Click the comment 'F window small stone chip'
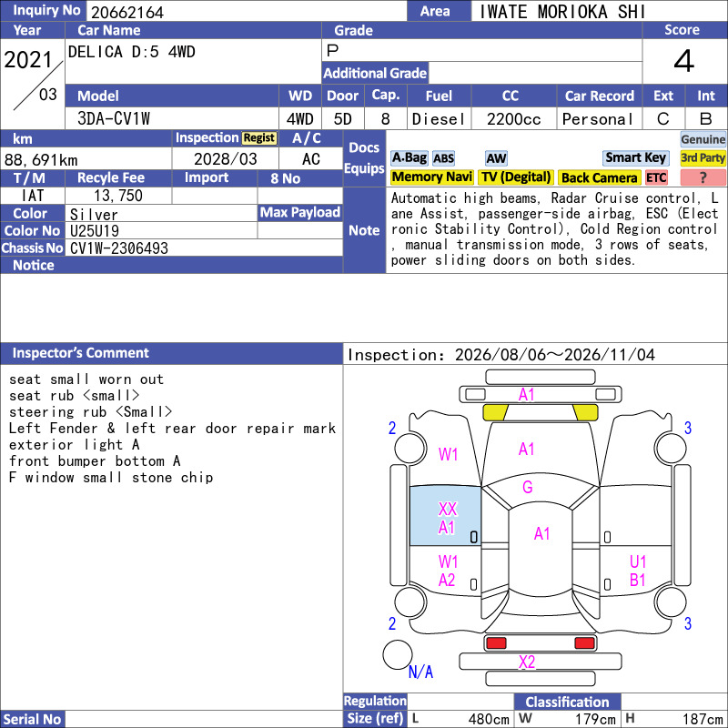The width and height of the screenshot is (728, 728). tap(111, 478)
